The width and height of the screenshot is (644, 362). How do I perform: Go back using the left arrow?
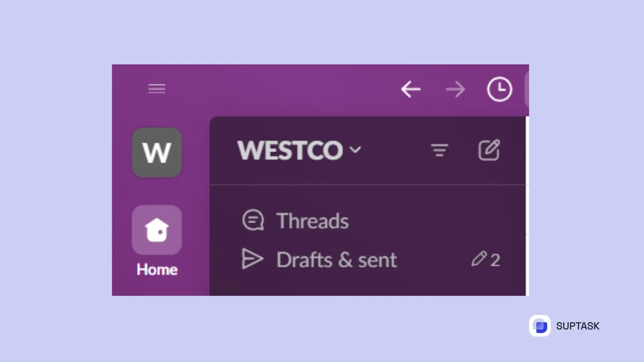pyautogui.click(x=411, y=89)
